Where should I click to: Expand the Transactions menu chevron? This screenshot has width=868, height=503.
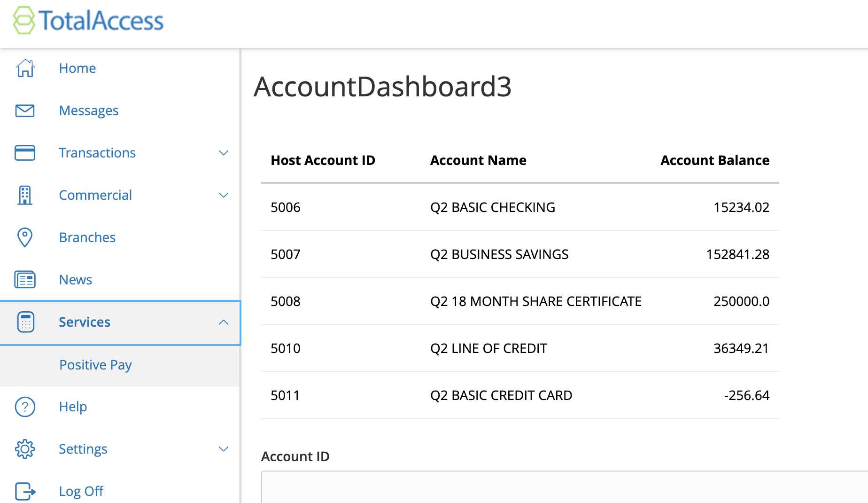pos(224,153)
